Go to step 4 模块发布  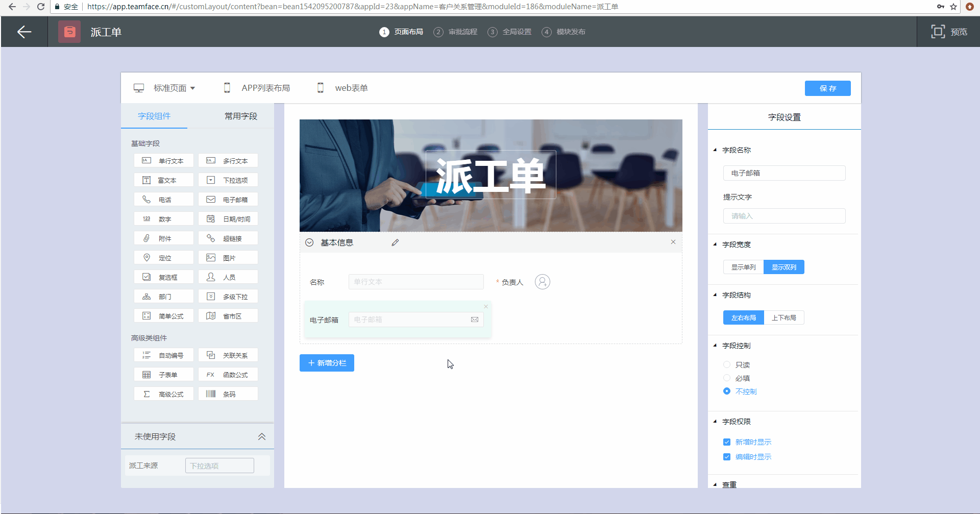pos(564,32)
